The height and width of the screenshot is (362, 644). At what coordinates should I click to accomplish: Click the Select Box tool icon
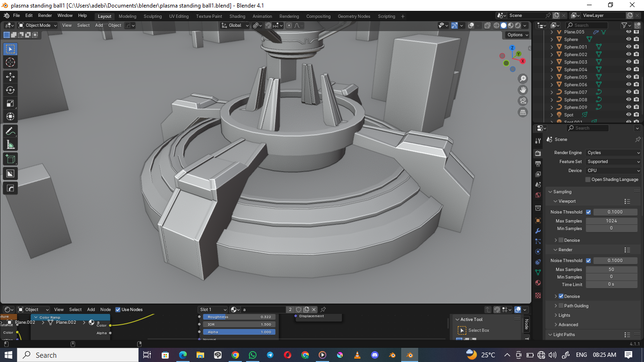tap(10, 49)
